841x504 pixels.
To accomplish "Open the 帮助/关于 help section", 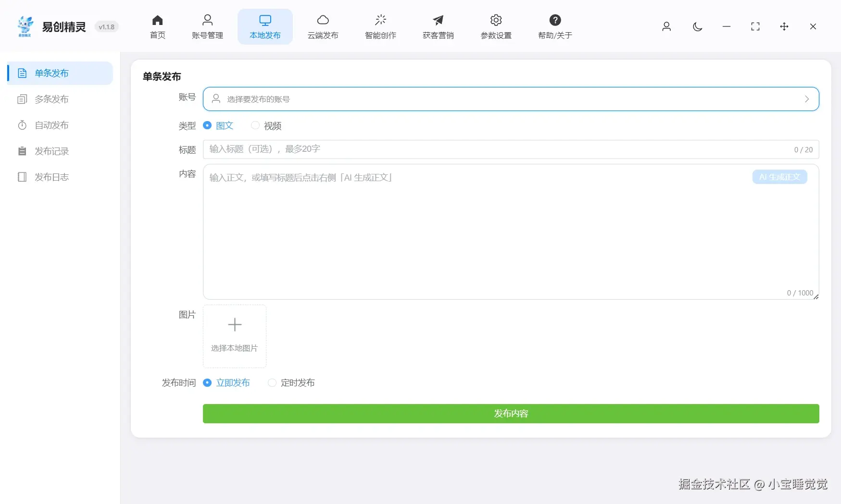I will click(555, 26).
